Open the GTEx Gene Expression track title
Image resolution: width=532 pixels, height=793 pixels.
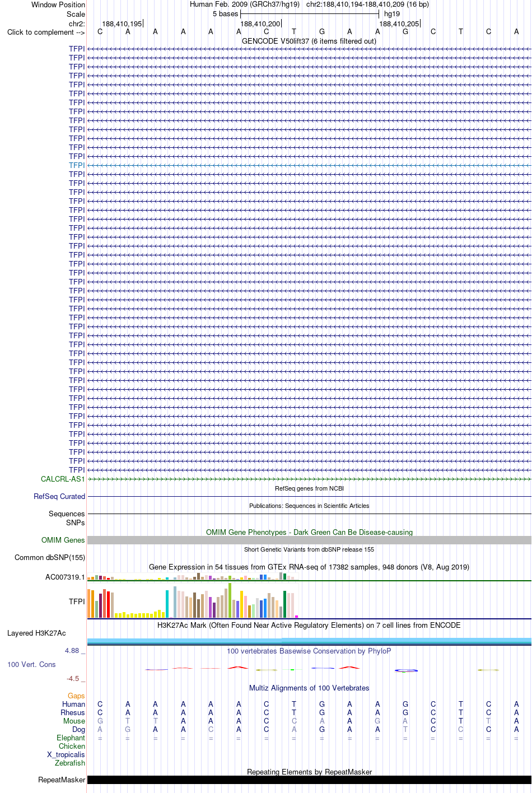coord(309,567)
